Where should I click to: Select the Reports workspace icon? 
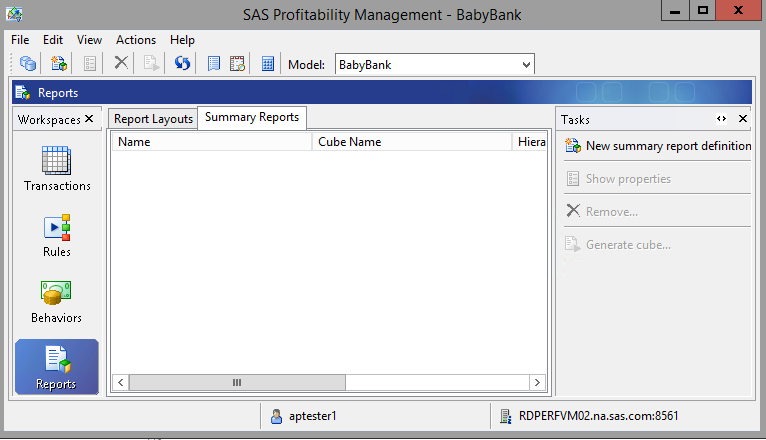pos(57,367)
